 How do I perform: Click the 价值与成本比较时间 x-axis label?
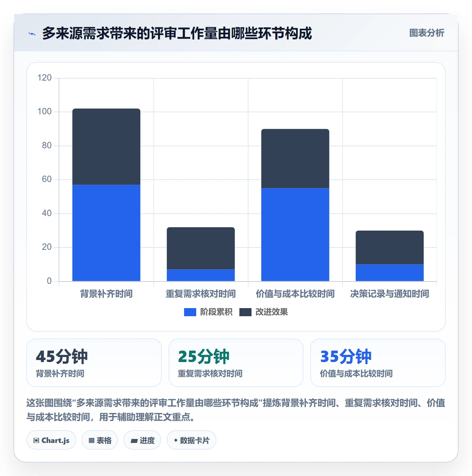pyautogui.click(x=295, y=294)
